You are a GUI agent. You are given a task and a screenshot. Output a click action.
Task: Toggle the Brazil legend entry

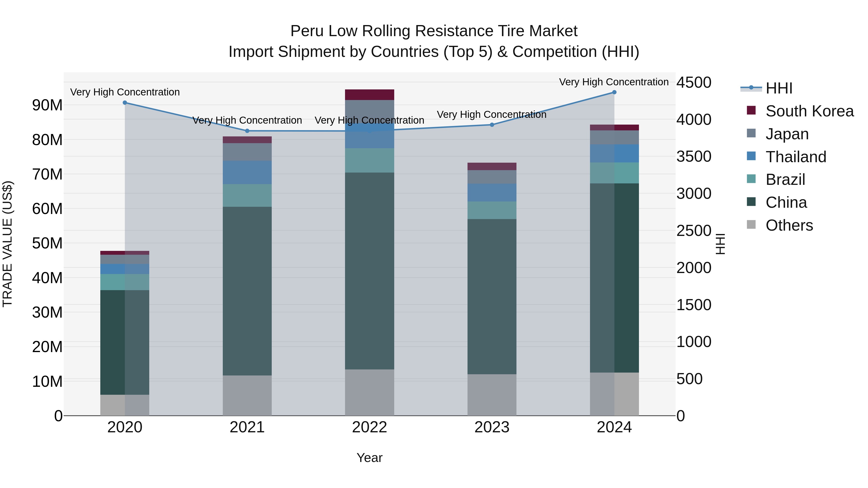(x=776, y=180)
